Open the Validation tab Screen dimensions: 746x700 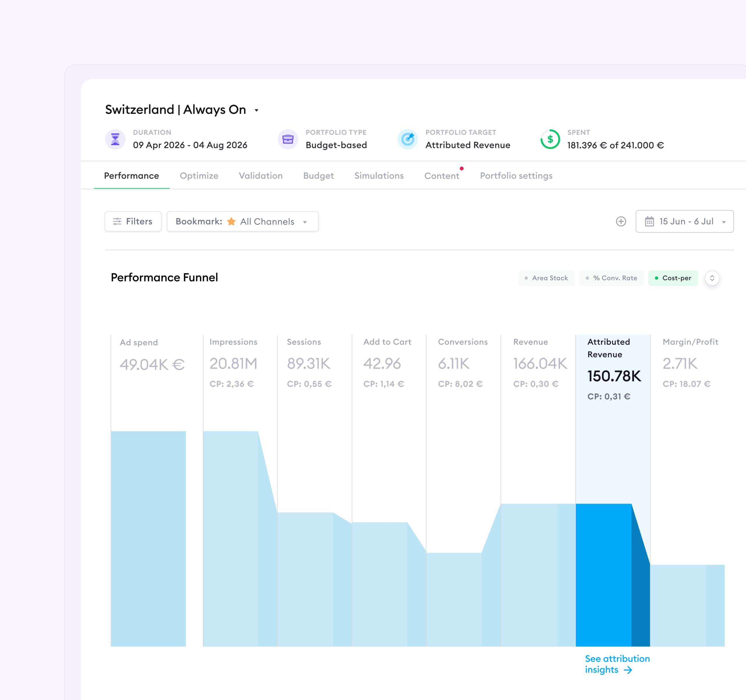tap(261, 176)
